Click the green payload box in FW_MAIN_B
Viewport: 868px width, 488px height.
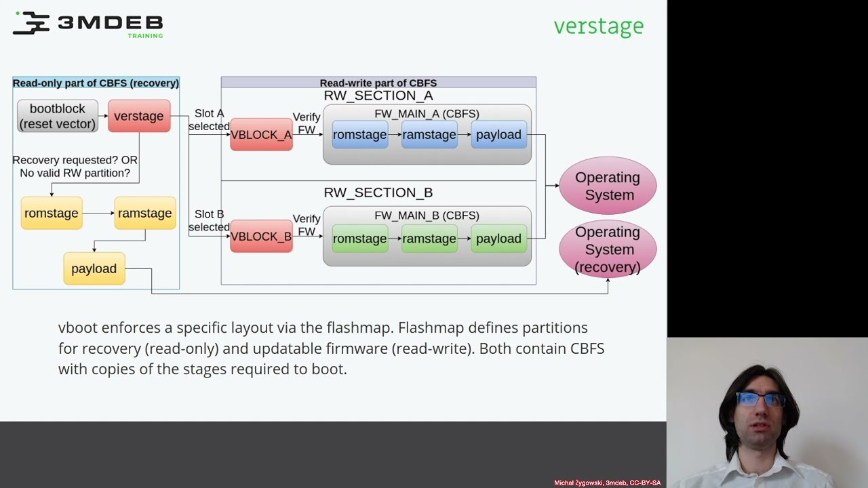(498, 239)
